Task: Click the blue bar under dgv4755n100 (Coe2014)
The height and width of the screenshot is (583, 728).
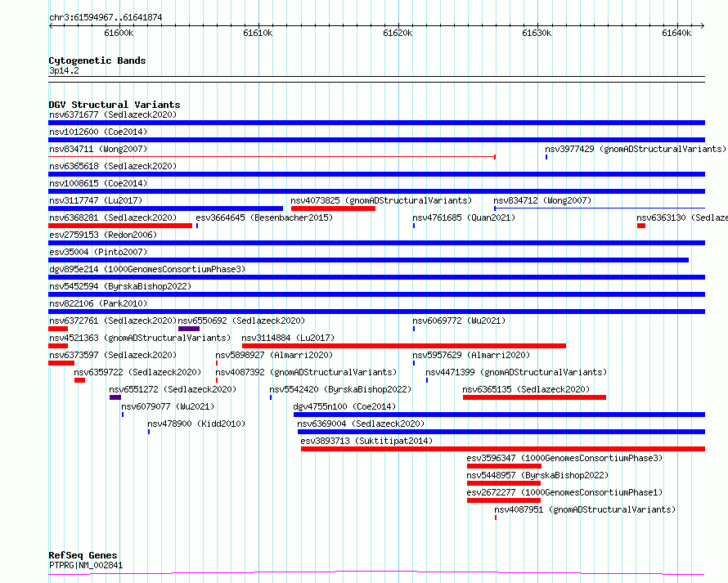Action: [499, 415]
